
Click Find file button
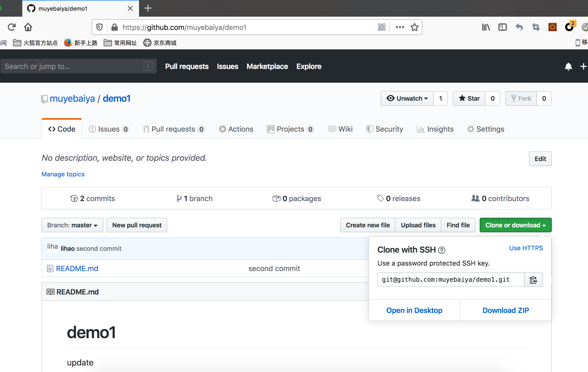coord(458,225)
